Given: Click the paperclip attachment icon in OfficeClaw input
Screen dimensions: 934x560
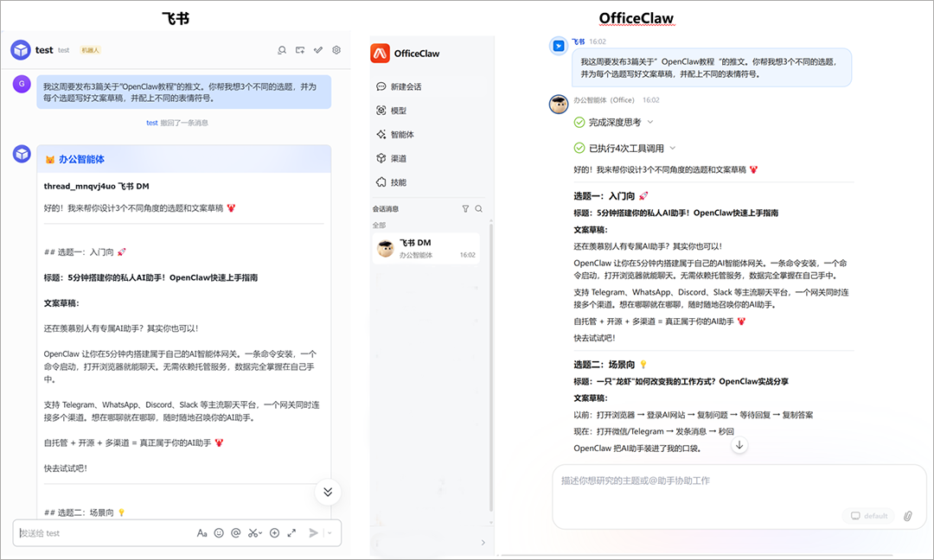Looking at the screenshot, I should (x=907, y=516).
